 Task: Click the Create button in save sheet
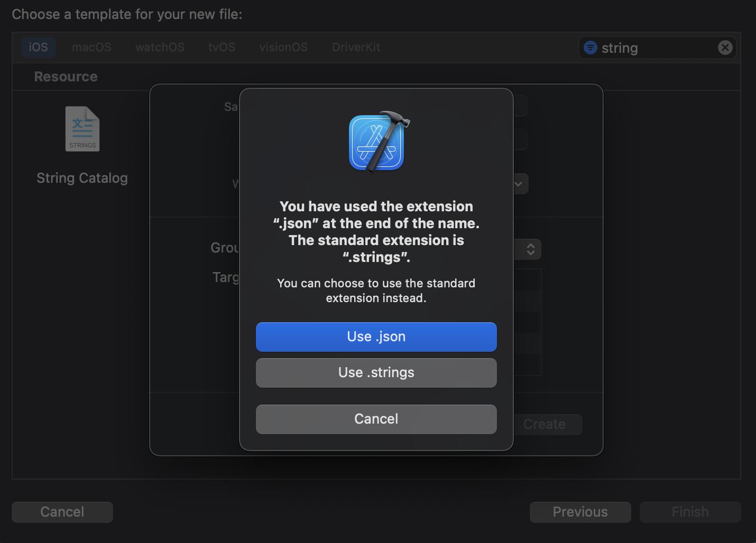point(547,424)
